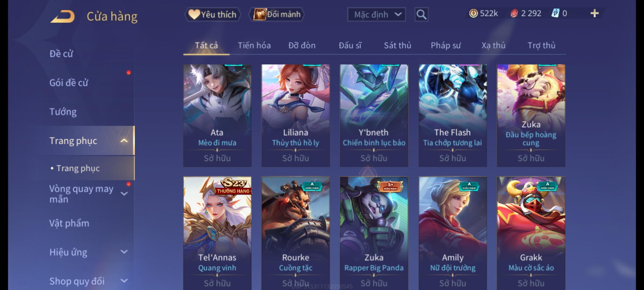Tap the plus icon to add currency
This screenshot has height=290, width=644.
click(595, 13)
